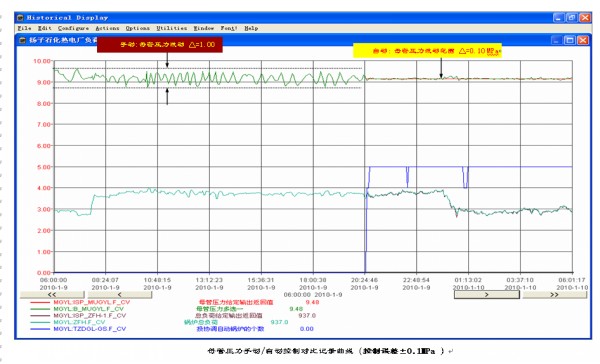
Task: Click the green line swatch beside MOYL:B_MUOYL.F_CV
Action: tap(40, 309)
